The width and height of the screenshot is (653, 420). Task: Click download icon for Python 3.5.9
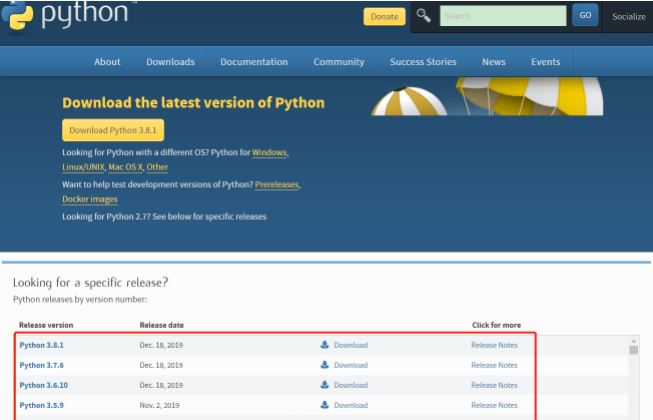pyautogui.click(x=325, y=405)
